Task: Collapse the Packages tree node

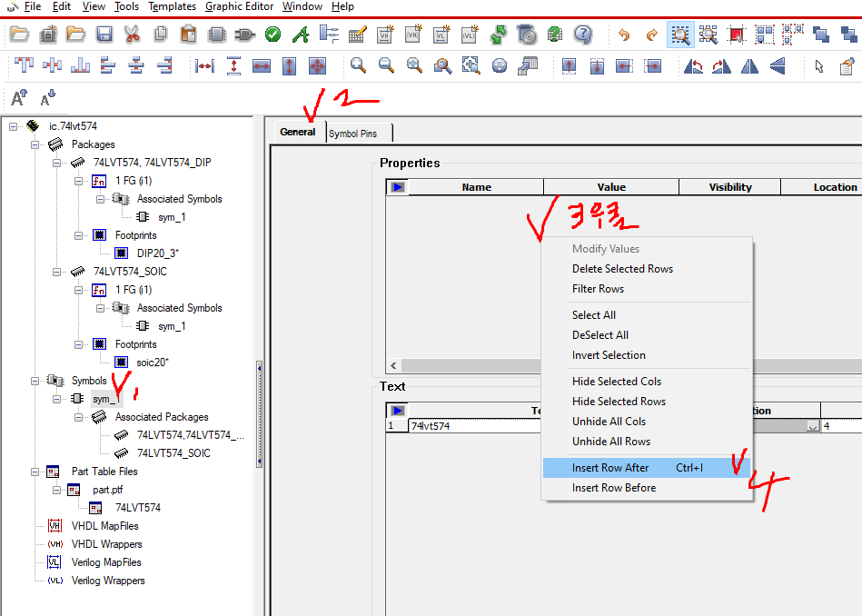Action: pos(35,144)
